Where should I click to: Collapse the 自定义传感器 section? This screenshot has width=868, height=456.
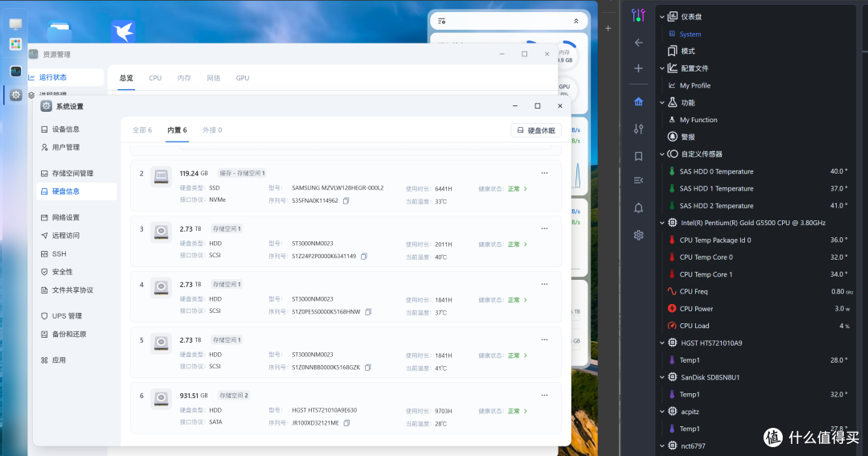coord(662,154)
